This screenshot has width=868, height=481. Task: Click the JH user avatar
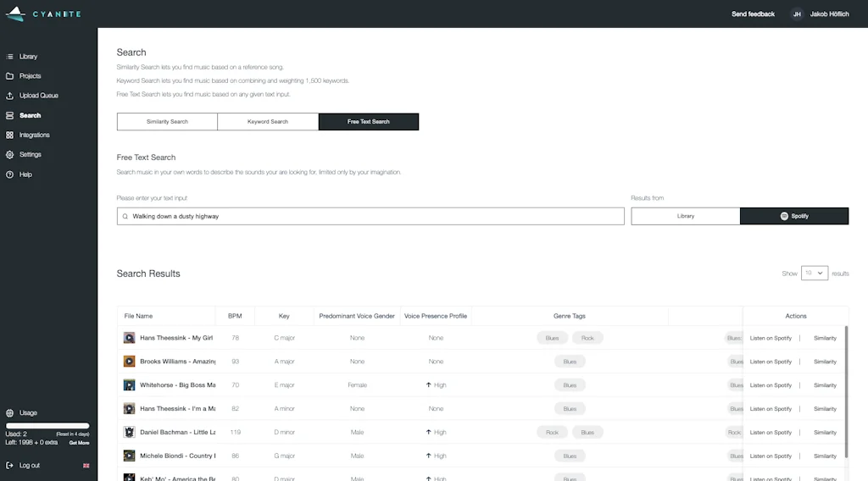tap(796, 14)
